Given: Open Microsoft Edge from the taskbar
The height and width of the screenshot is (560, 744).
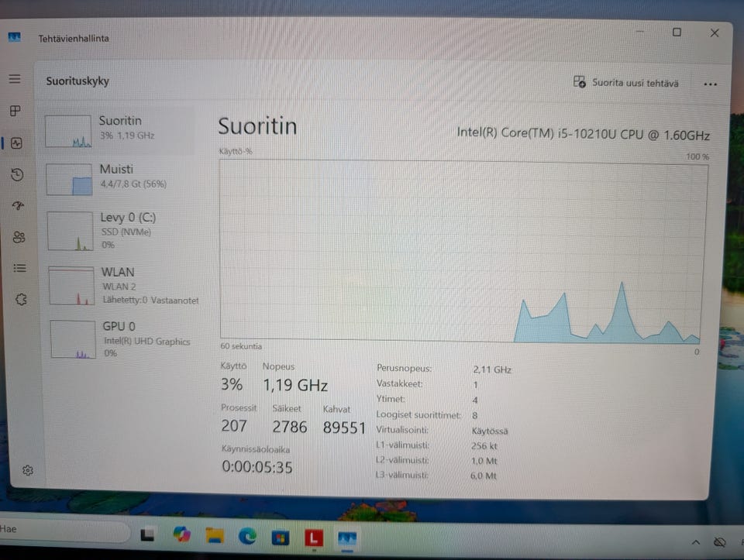Looking at the screenshot, I should point(247,536).
